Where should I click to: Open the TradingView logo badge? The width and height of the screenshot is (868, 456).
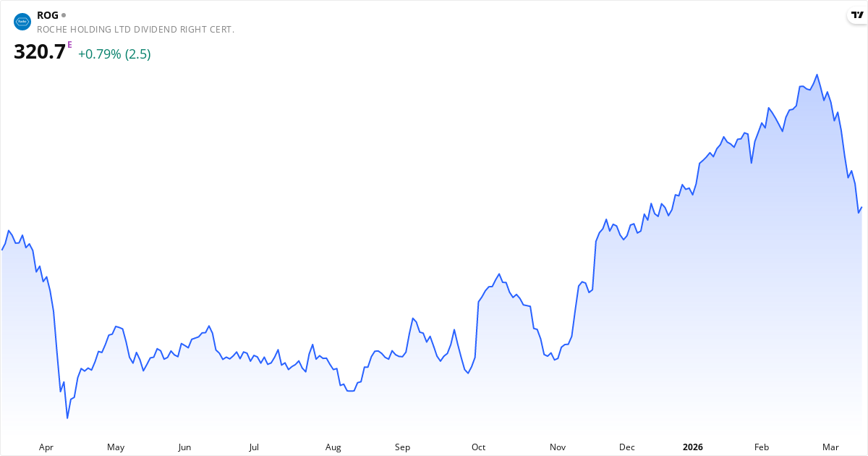click(x=856, y=16)
